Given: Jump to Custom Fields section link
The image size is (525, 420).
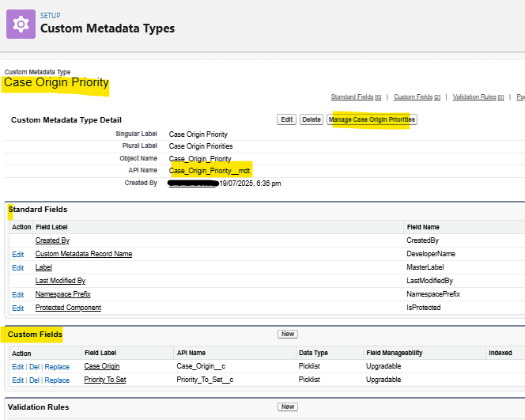Looking at the screenshot, I should point(414,96).
